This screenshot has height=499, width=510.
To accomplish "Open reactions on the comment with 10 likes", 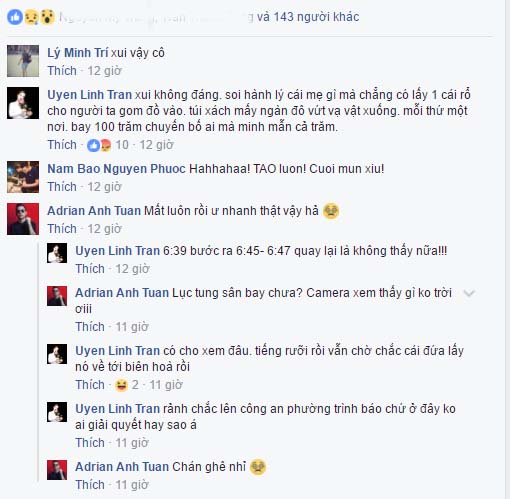I will (x=99, y=145).
